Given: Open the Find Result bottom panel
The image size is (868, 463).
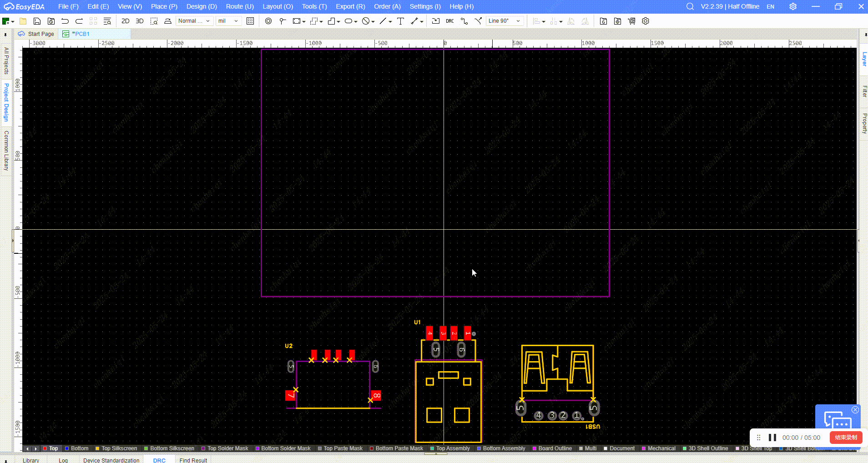Looking at the screenshot, I should pyautogui.click(x=193, y=460).
